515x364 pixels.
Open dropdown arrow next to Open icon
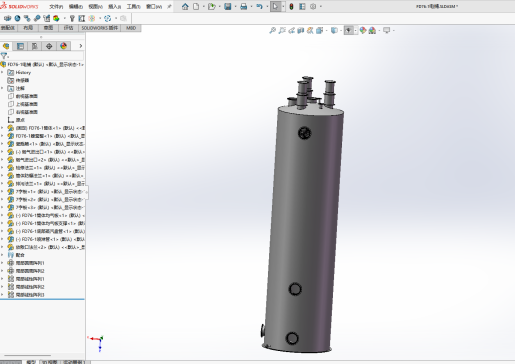tap(219, 6)
